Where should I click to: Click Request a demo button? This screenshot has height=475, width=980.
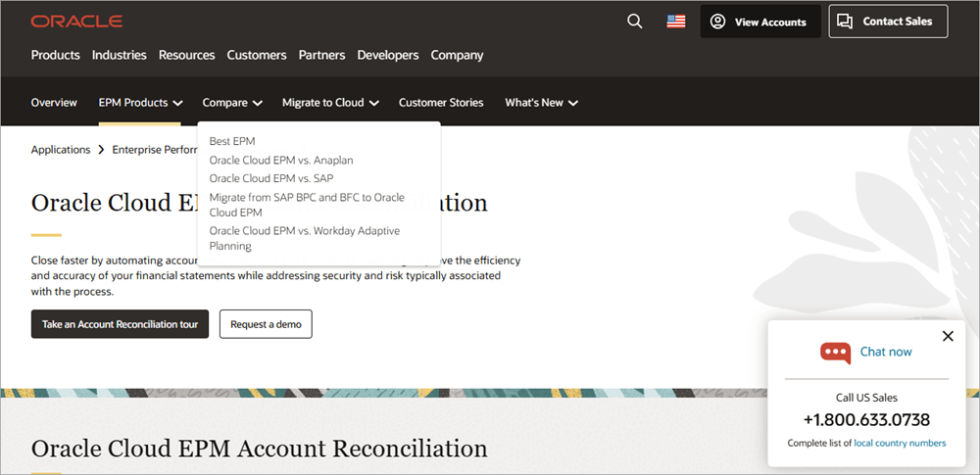coord(266,324)
